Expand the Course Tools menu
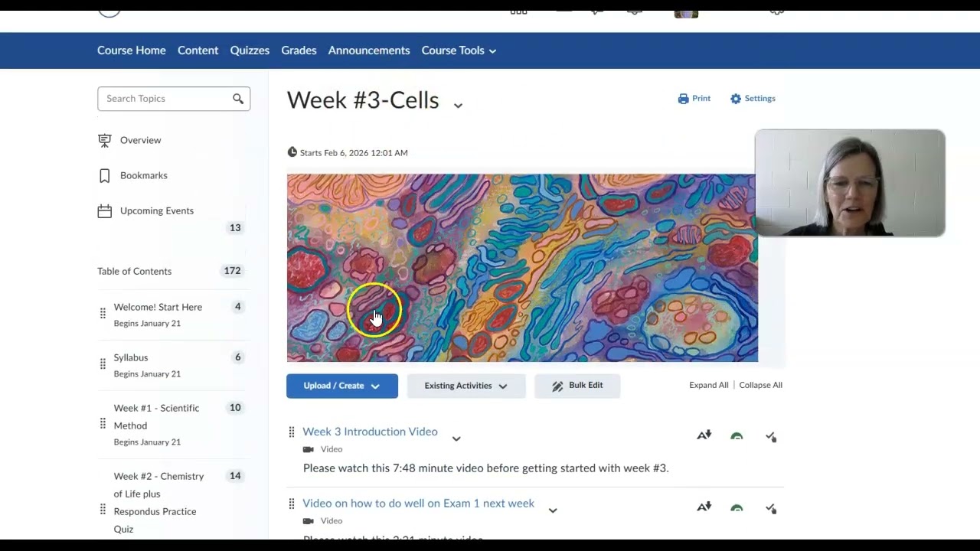980x551 pixels. click(x=459, y=51)
